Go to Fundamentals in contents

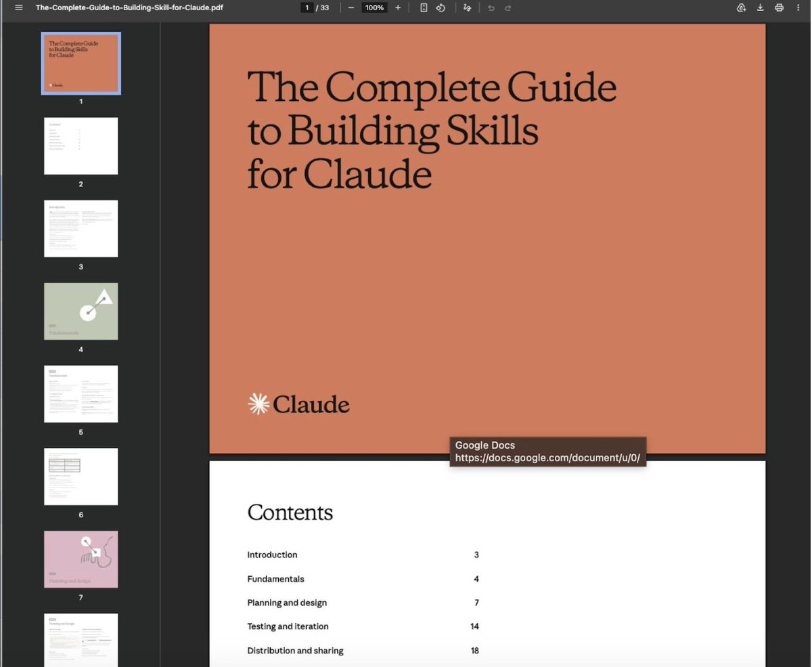[x=275, y=579]
